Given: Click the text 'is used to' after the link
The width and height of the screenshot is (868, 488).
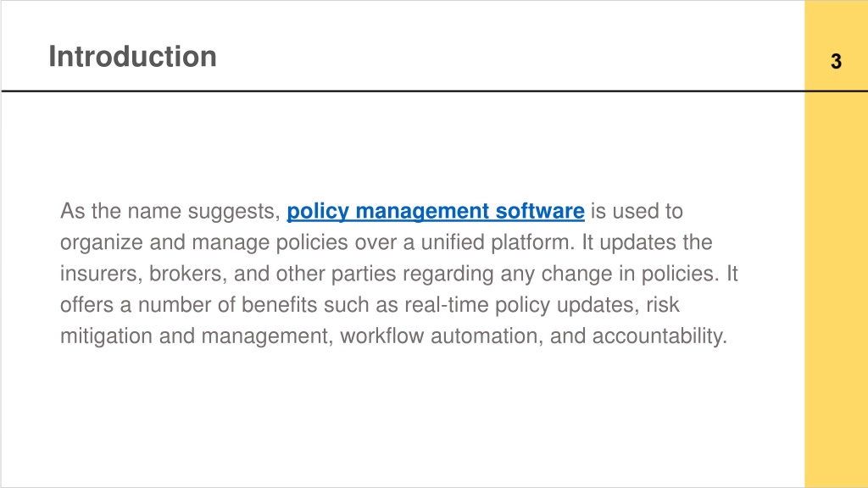Looking at the screenshot, I should click(x=637, y=211).
